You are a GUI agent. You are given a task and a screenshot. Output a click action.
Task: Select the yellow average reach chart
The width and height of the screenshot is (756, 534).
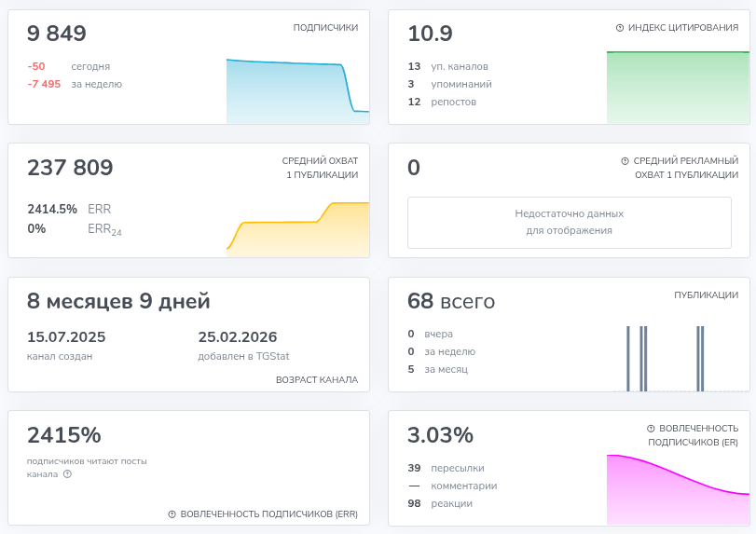(297, 228)
